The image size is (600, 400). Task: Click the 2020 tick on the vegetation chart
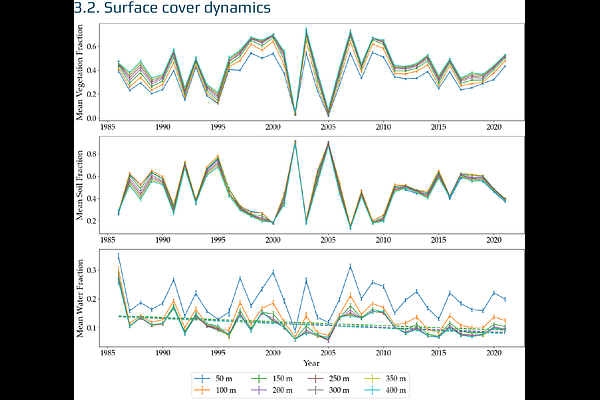pyautogui.click(x=493, y=129)
